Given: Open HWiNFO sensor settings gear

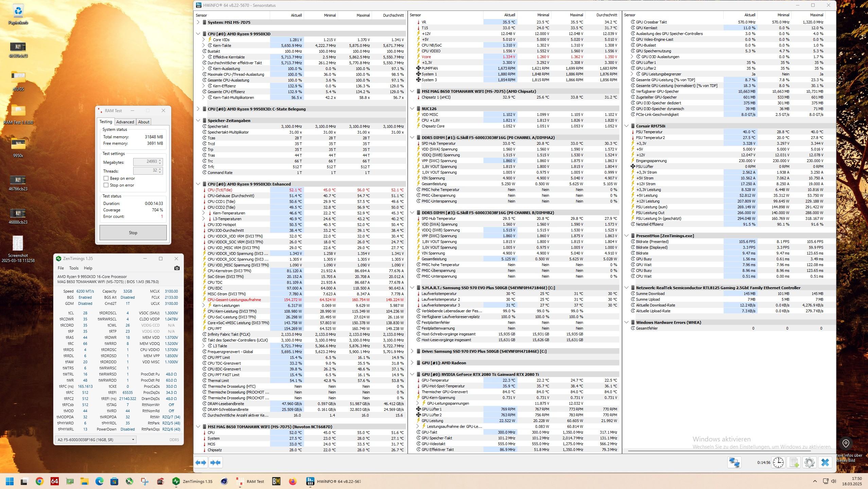Looking at the screenshot, I should pos(810,462).
